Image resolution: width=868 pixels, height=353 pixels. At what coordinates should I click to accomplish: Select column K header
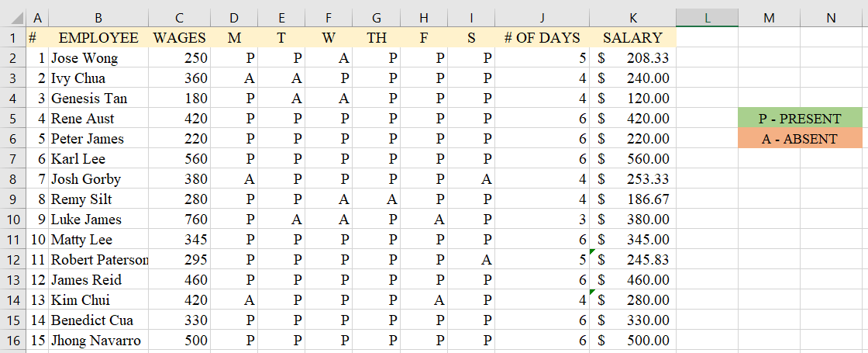coord(633,18)
